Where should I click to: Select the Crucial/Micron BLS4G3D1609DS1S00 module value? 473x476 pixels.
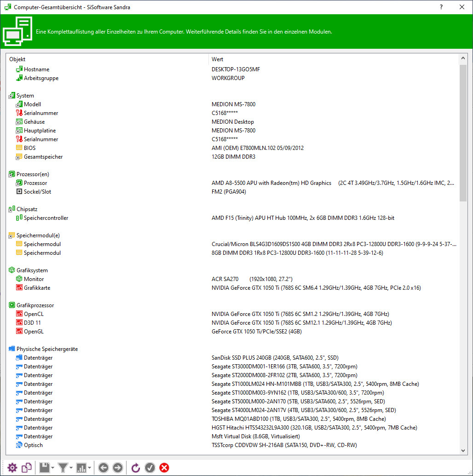coord(334,244)
